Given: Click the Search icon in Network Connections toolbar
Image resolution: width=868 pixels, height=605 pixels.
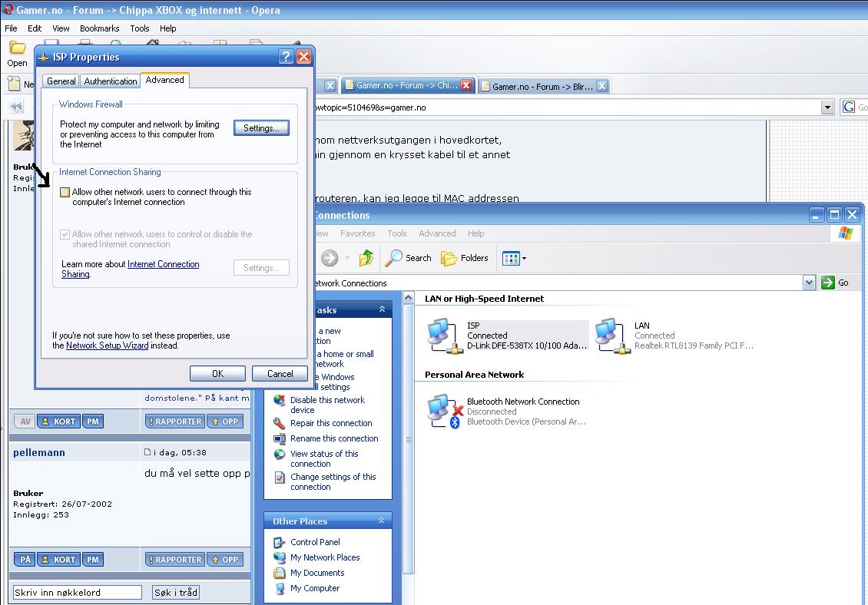Looking at the screenshot, I should click(x=393, y=258).
